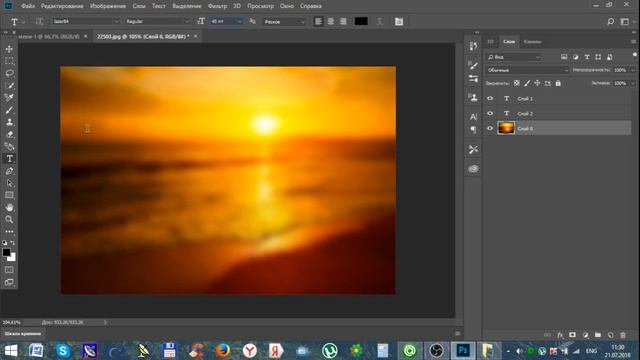640x360 pixels.
Task: Open font family dropdown
Action: coord(86,21)
